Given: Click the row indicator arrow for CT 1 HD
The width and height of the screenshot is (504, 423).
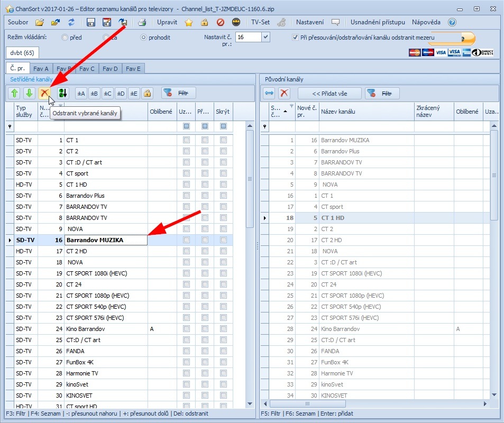Looking at the screenshot, I should (265, 218).
